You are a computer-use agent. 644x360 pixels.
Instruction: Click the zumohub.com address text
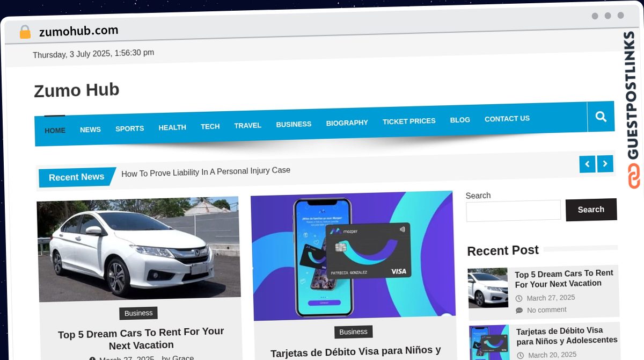79,31
